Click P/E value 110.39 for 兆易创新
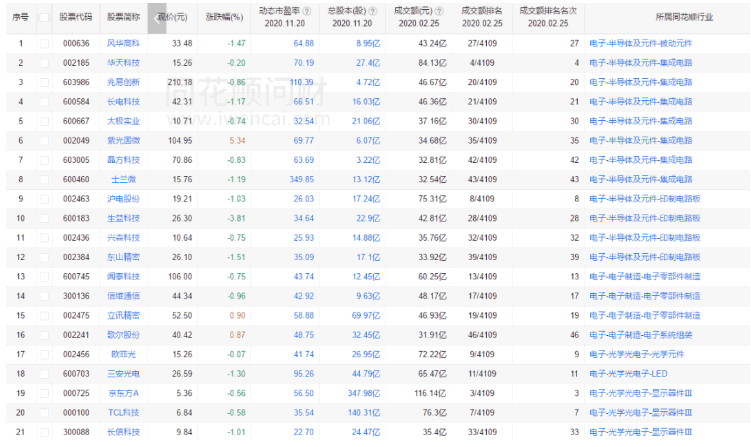Viewport: 751px width, 447px height. point(302,82)
